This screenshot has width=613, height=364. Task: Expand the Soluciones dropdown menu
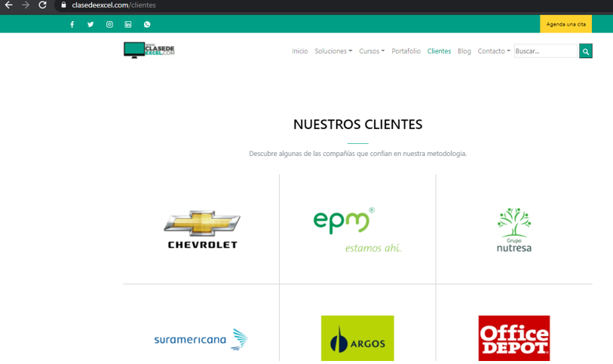pos(333,50)
